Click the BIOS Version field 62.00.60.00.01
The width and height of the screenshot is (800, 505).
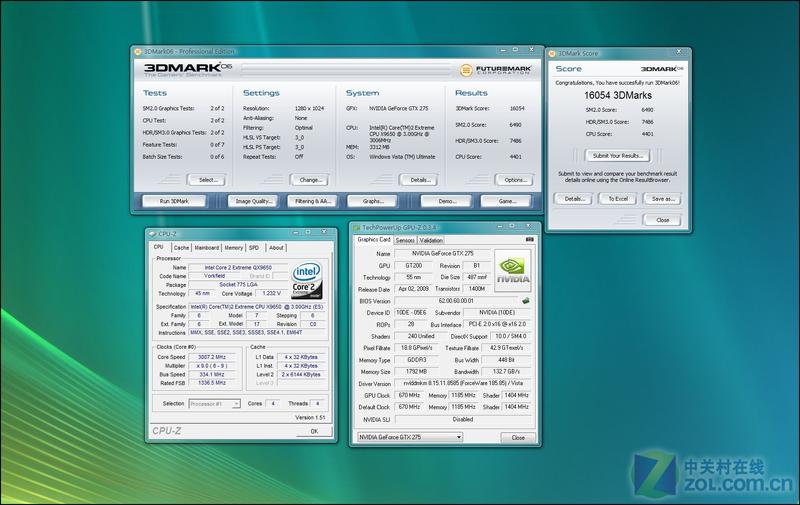pyautogui.click(x=456, y=301)
